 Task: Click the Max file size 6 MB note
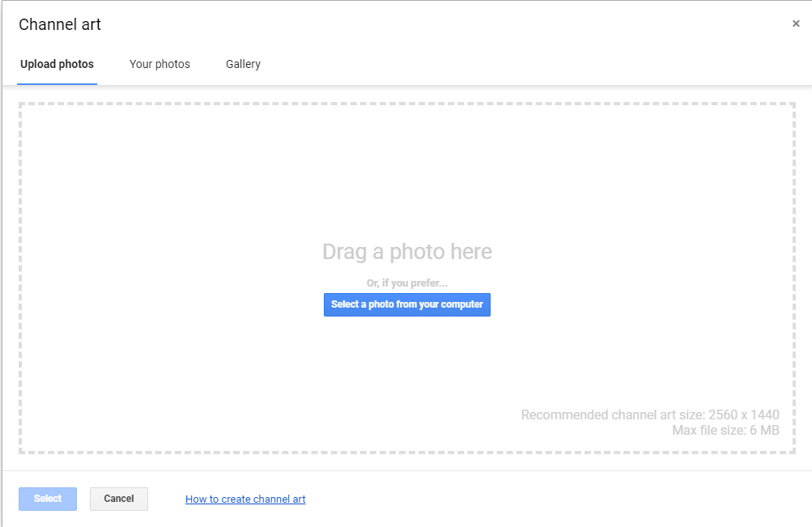point(725,431)
